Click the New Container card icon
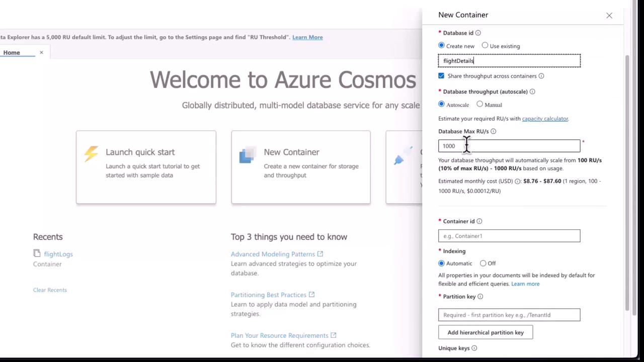644x362 pixels. click(247, 155)
